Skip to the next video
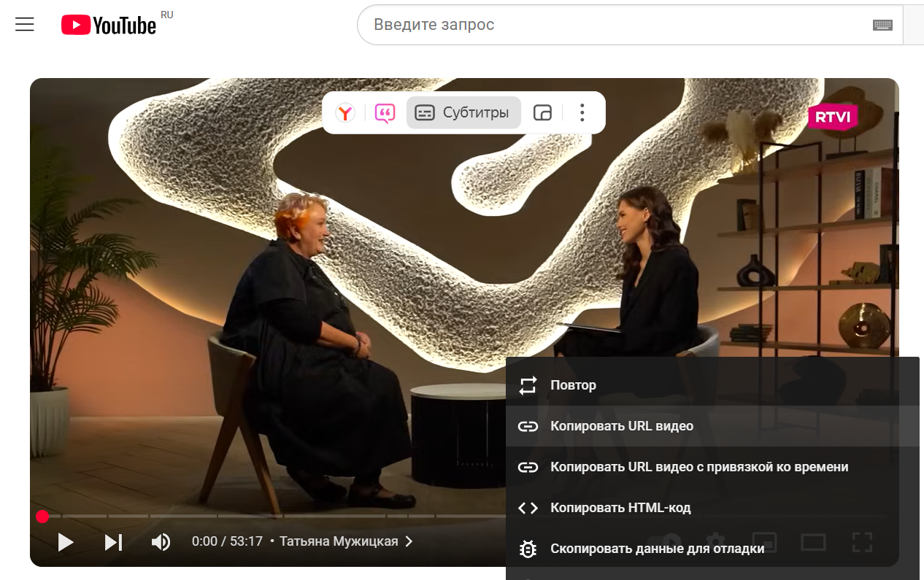The width and height of the screenshot is (924, 580). pyautogui.click(x=113, y=542)
